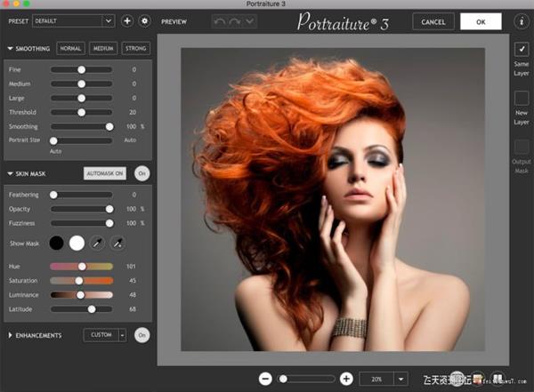This screenshot has width=534, height=392.
Task: Zoom out with the minus icon
Action: [265, 379]
